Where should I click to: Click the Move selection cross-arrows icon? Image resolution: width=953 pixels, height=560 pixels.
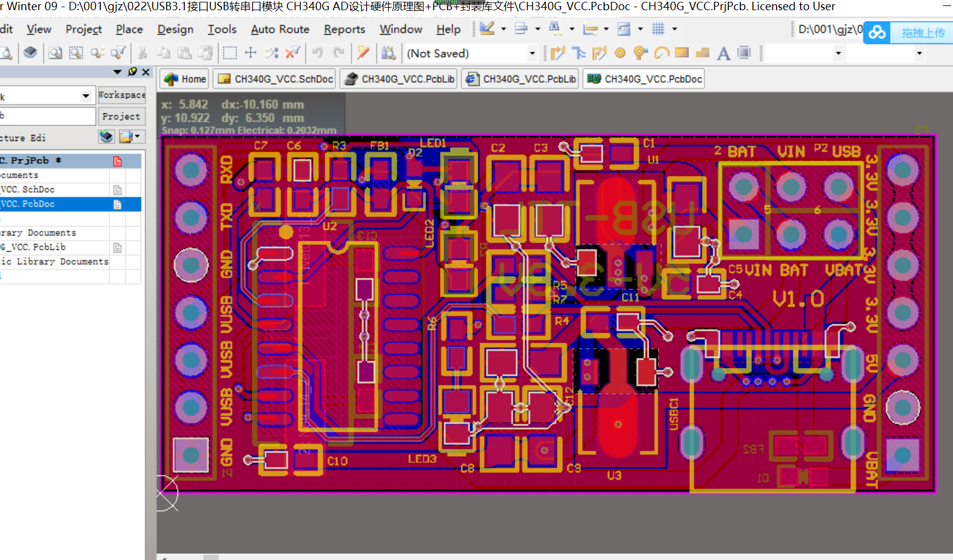point(251,53)
